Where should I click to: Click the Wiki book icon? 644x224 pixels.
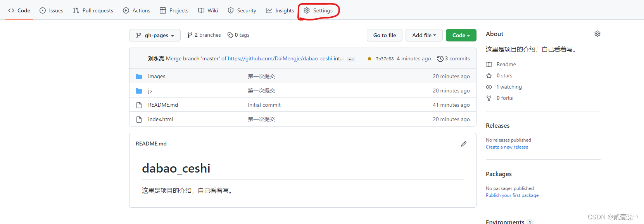[x=201, y=10]
